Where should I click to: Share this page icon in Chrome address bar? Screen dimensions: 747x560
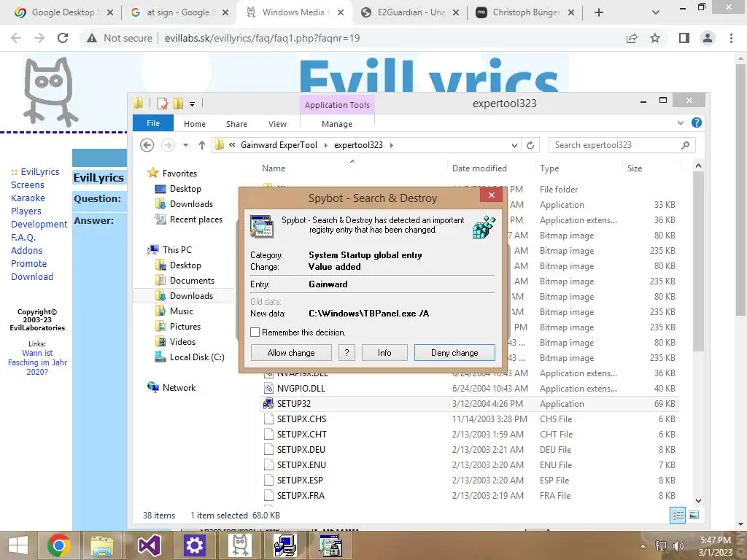(x=632, y=38)
